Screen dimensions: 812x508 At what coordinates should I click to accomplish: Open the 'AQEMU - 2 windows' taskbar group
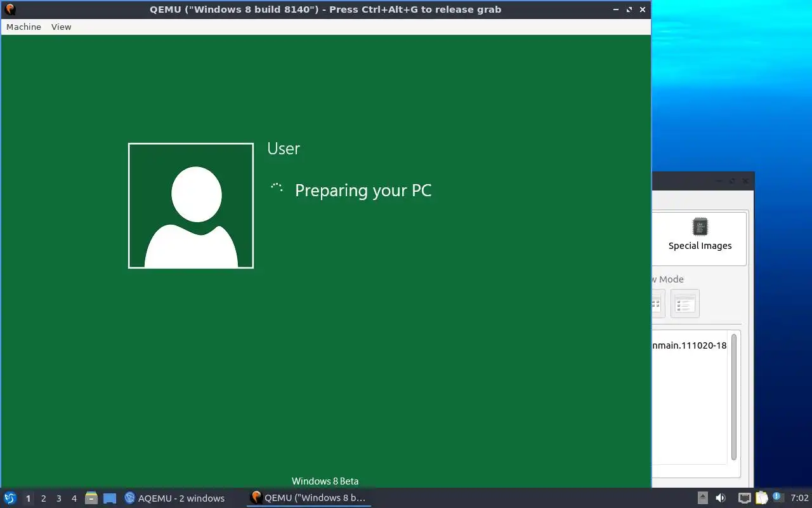pyautogui.click(x=175, y=498)
